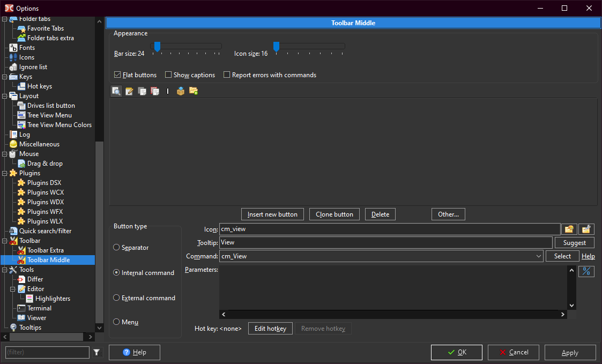Click the wrench folder icon button
The image size is (602, 364).
(587, 229)
